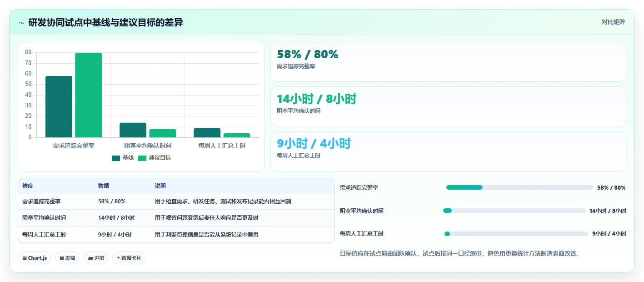Click description 用于观察问题暴露后责任人响应是否更及时
Viewport: 644px width, 282px height.
tap(207, 218)
